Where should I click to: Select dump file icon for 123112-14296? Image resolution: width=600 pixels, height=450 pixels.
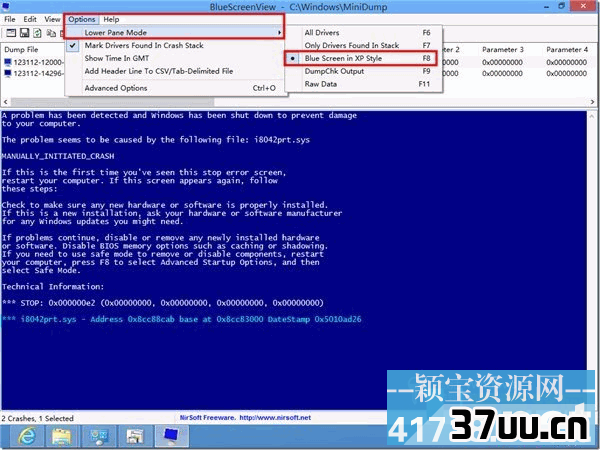[x=7, y=73]
